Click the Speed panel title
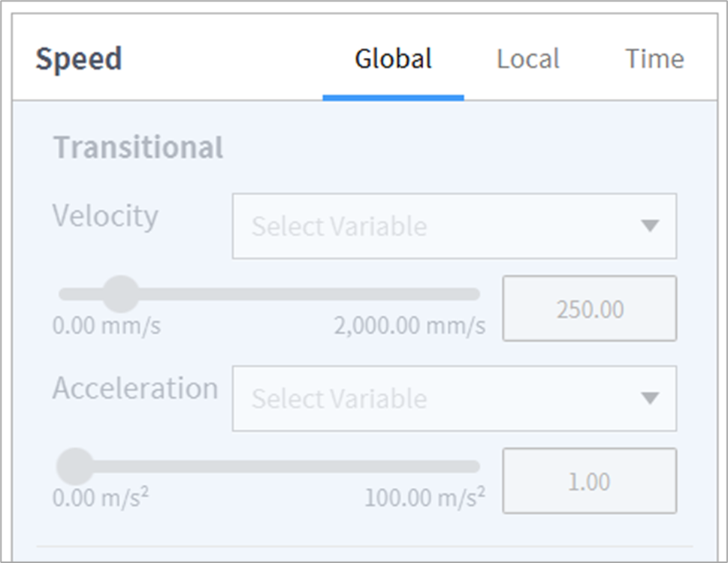Image resolution: width=728 pixels, height=563 pixels. coord(78,59)
